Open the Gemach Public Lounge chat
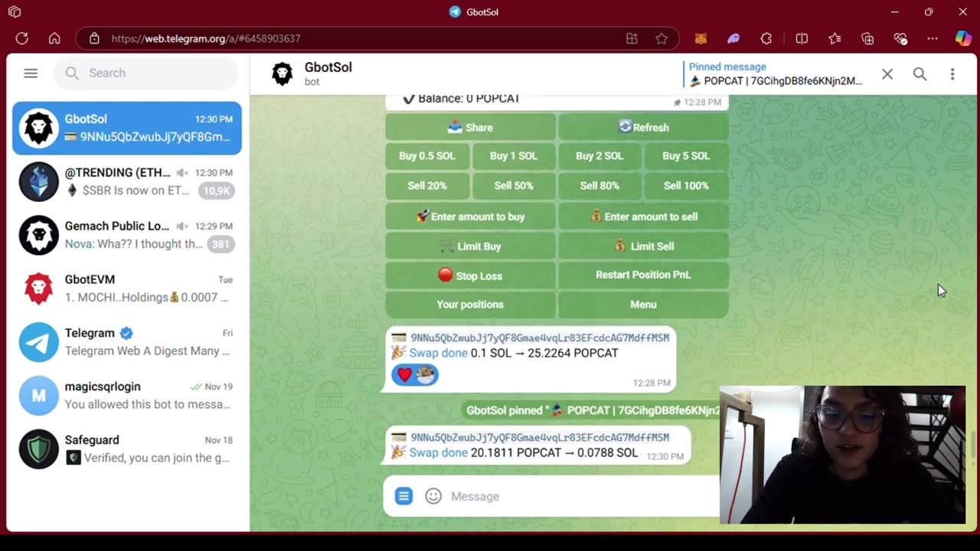 pos(127,235)
